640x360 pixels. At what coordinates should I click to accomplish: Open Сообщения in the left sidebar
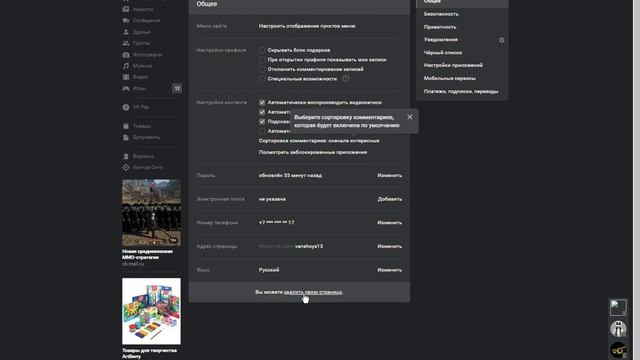pos(146,20)
